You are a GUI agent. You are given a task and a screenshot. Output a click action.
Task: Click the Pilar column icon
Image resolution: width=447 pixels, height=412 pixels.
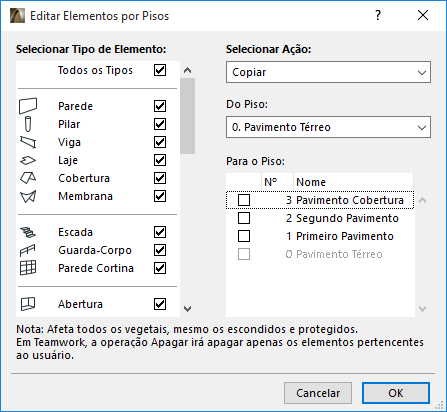pyautogui.click(x=28, y=124)
